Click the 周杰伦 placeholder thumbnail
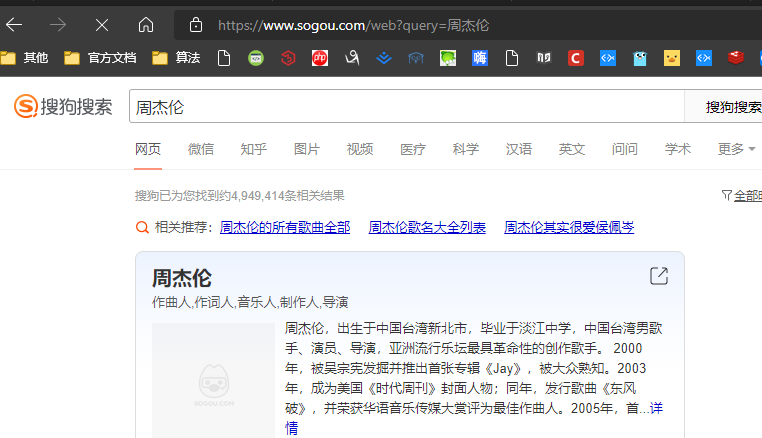The width and height of the screenshot is (762, 438). [213, 380]
